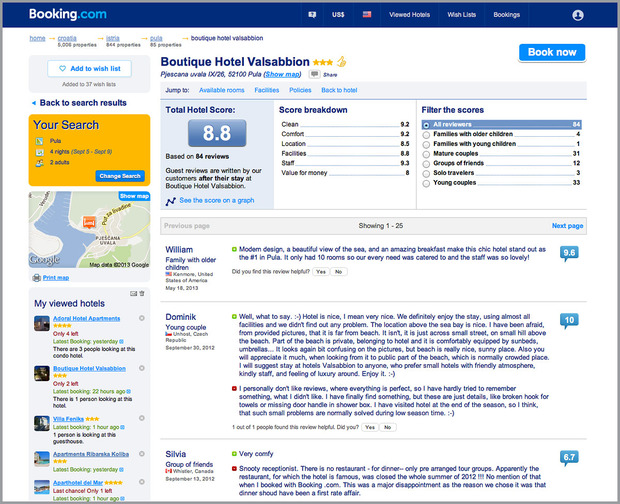
Task: Click the orange hotel marker on the map
Action: click(89, 222)
